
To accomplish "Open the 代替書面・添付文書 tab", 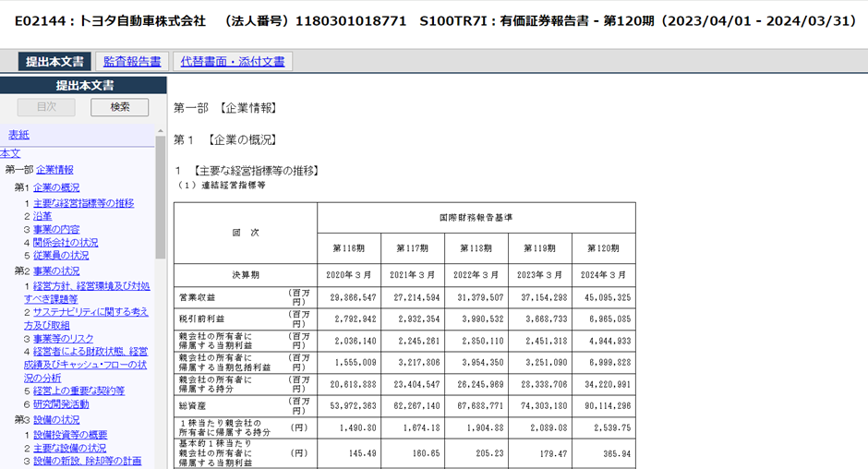I will coord(233,62).
